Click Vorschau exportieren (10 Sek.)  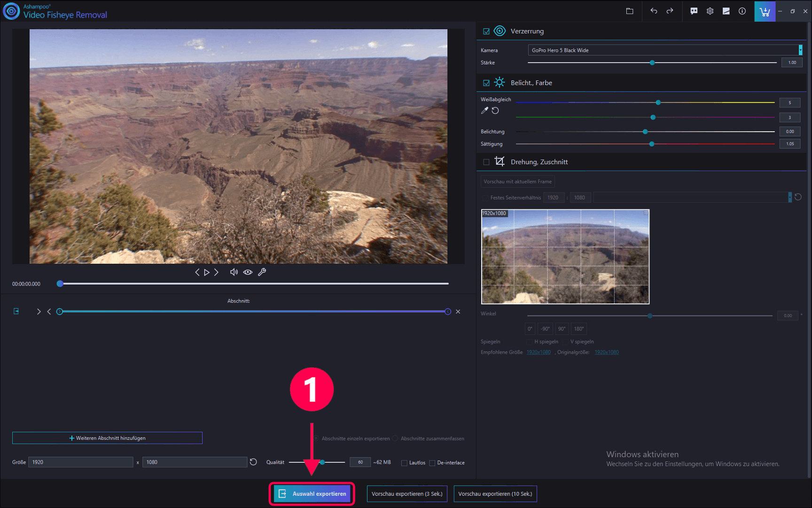[x=495, y=494]
